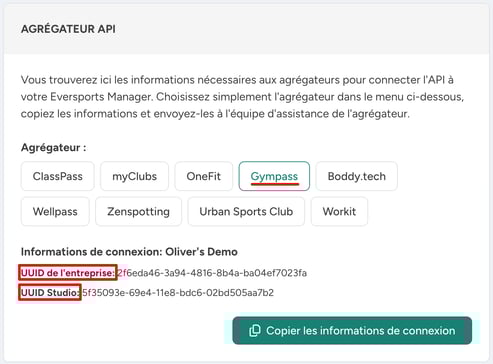Select the Wellpass aggregator
The image size is (493, 364).
pyautogui.click(x=55, y=211)
